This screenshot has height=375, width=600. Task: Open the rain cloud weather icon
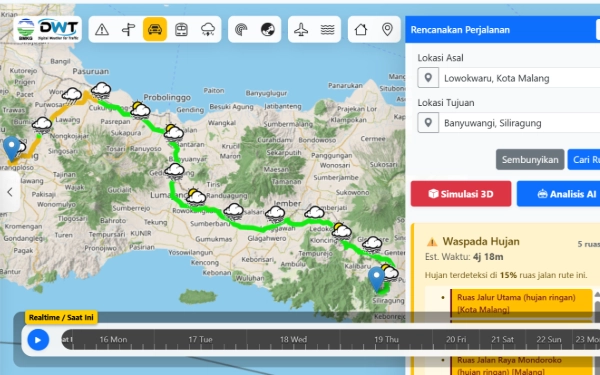click(208, 29)
